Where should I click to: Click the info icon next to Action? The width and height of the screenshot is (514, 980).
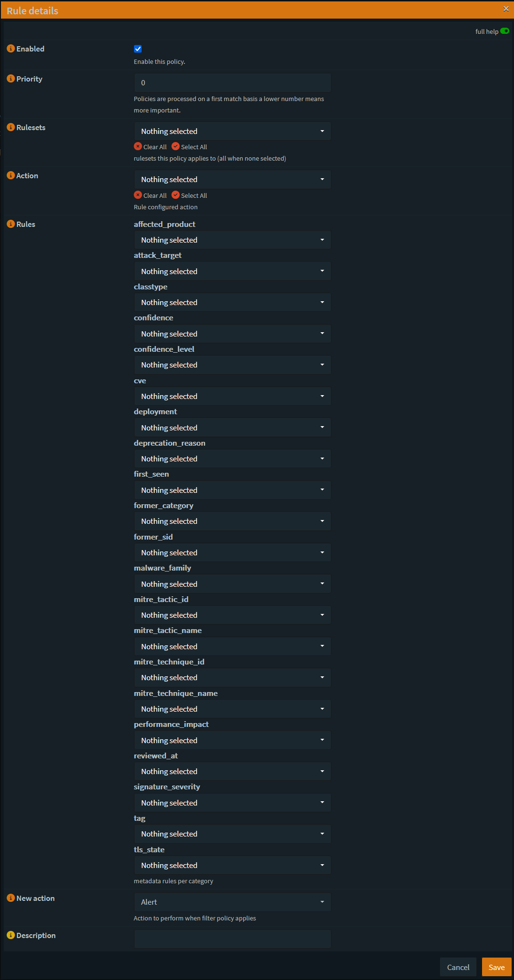pyautogui.click(x=10, y=175)
